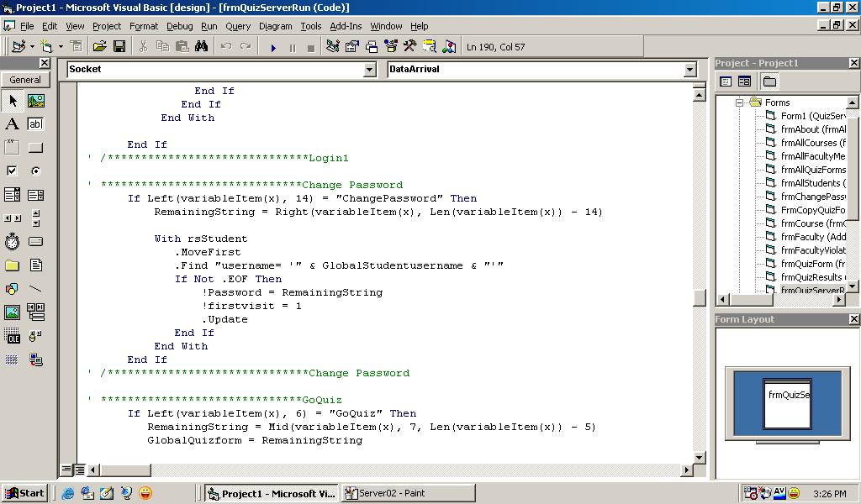The width and height of the screenshot is (861, 504).
Task: Select the Pointer tool in toolbox
Action: 12,100
